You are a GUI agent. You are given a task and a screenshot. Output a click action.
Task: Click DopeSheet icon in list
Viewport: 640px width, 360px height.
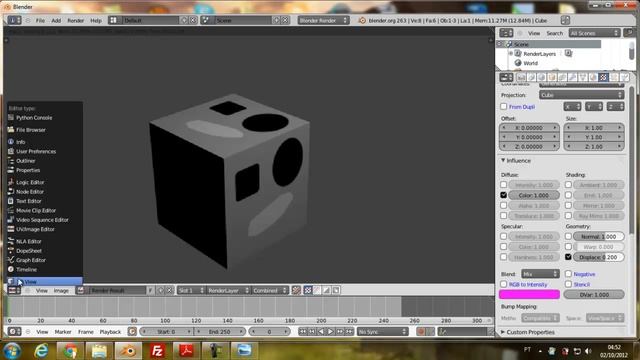pyautogui.click(x=11, y=251)
